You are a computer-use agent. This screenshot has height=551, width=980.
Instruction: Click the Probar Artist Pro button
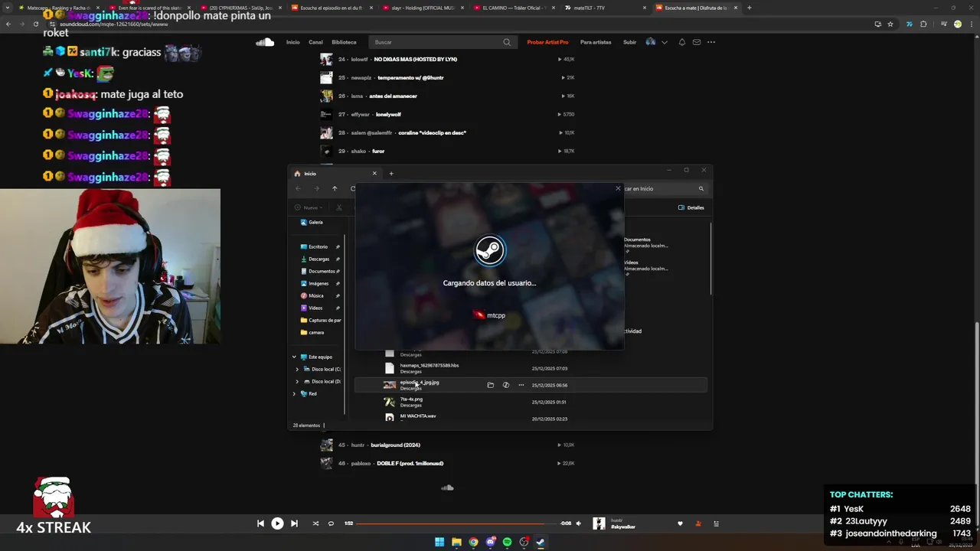pyautogui.click(x=547, y=42)
